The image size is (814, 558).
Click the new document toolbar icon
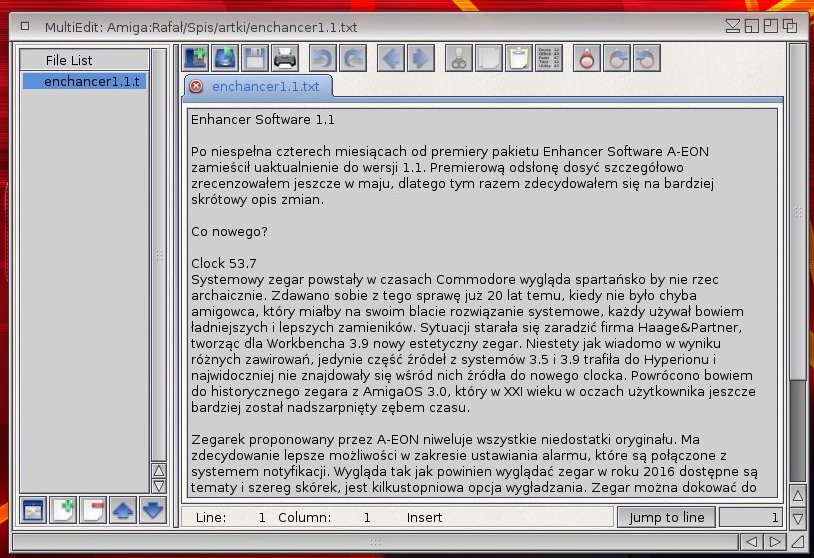pos(195,58)
